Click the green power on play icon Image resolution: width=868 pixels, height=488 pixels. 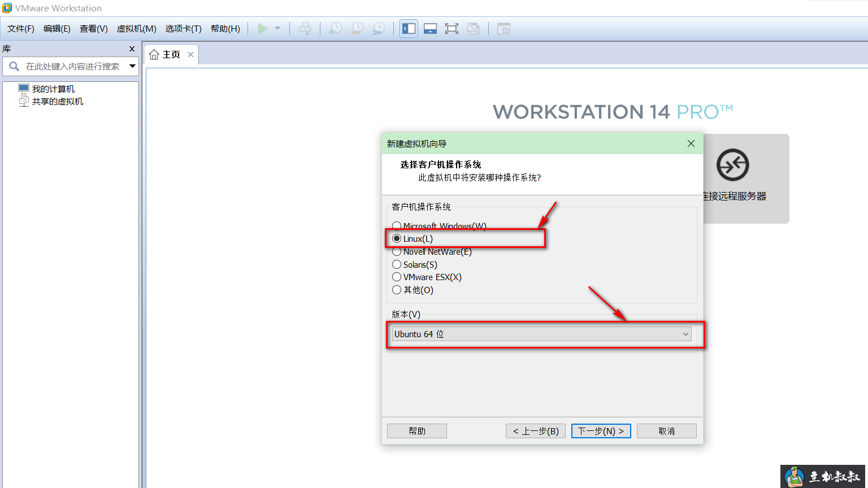point(263,28)
